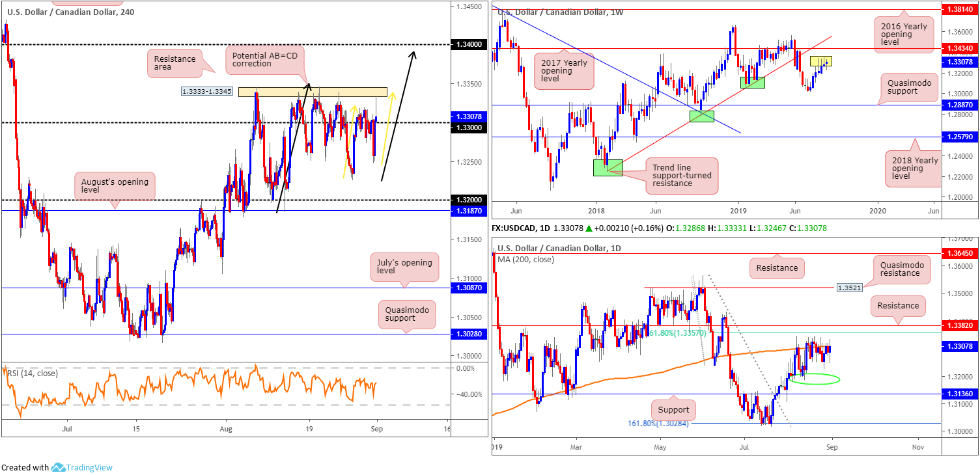
Task: Click the 1.32000 price label on the 240 chart
Action: [468, 200]
